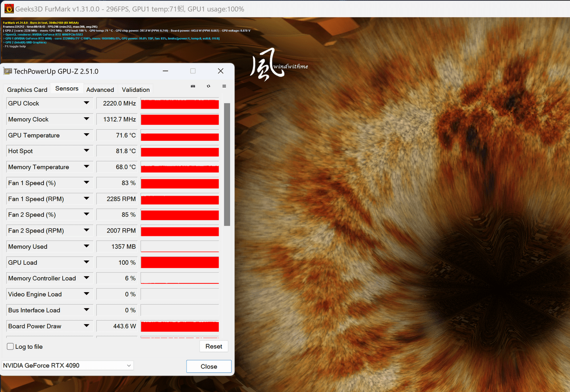This screenshot has width=570, height=392.
Task: Click the GPU-Z refresh icon
Action: click(x=208, y=86)
